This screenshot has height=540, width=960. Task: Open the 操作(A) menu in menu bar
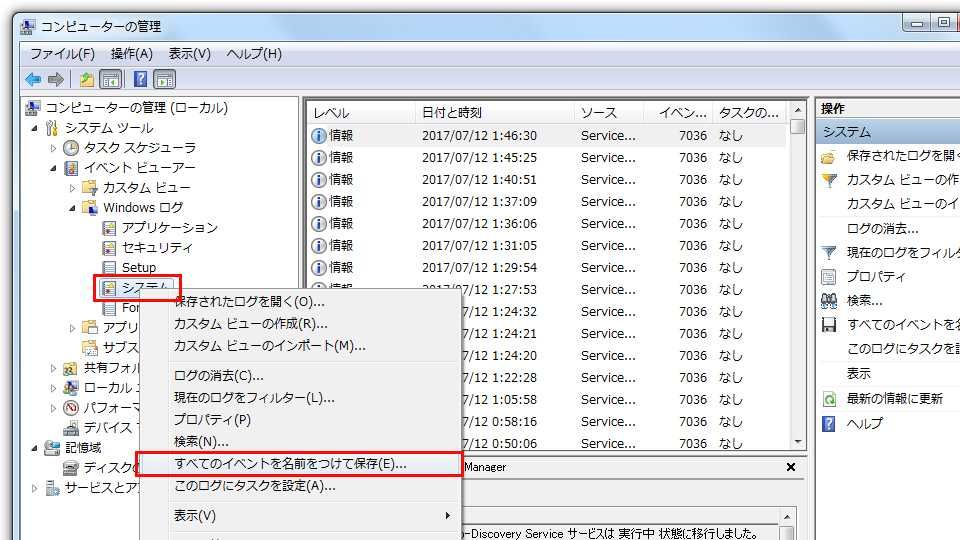132,54
